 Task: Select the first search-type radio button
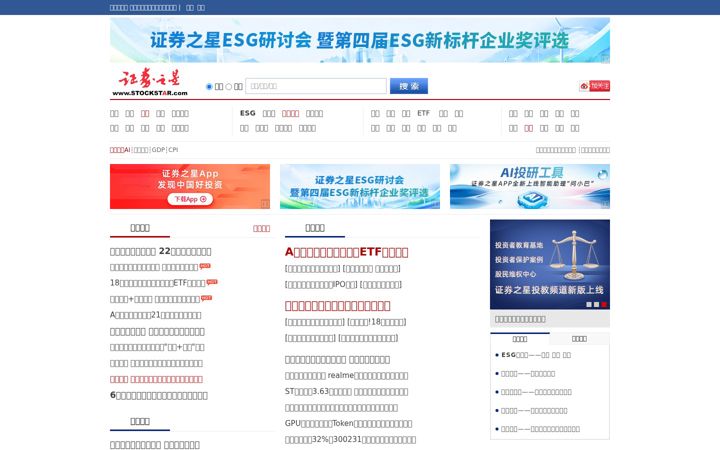click(209, 86)
